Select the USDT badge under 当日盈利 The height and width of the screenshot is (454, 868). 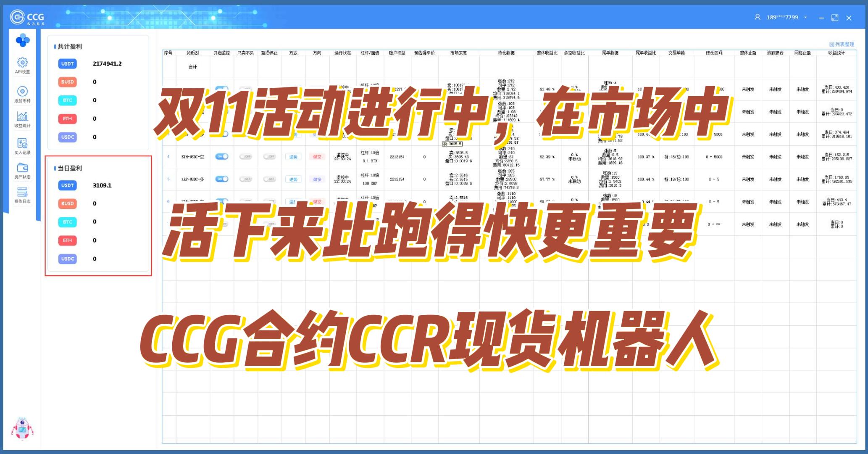67,185
